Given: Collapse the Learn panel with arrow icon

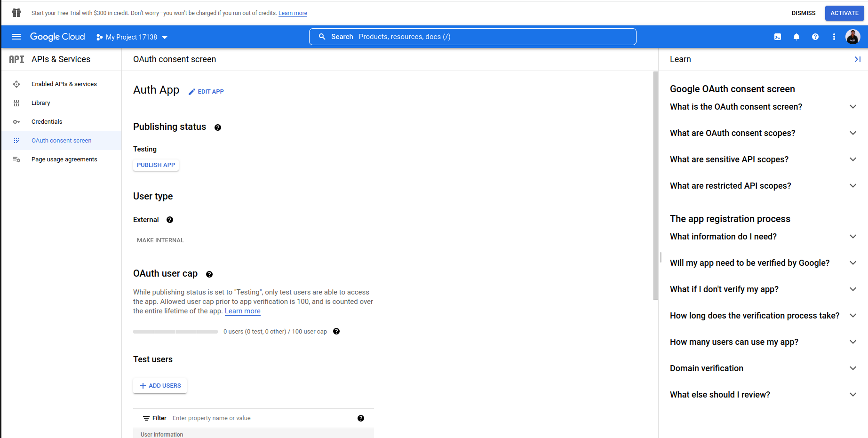Looking at the screenshot, I should pos(858,59).
